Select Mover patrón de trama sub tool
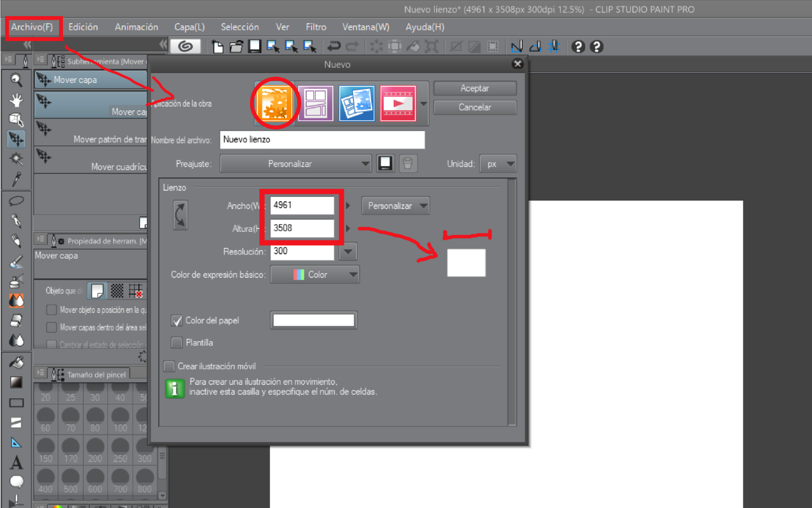 point(91,132)
